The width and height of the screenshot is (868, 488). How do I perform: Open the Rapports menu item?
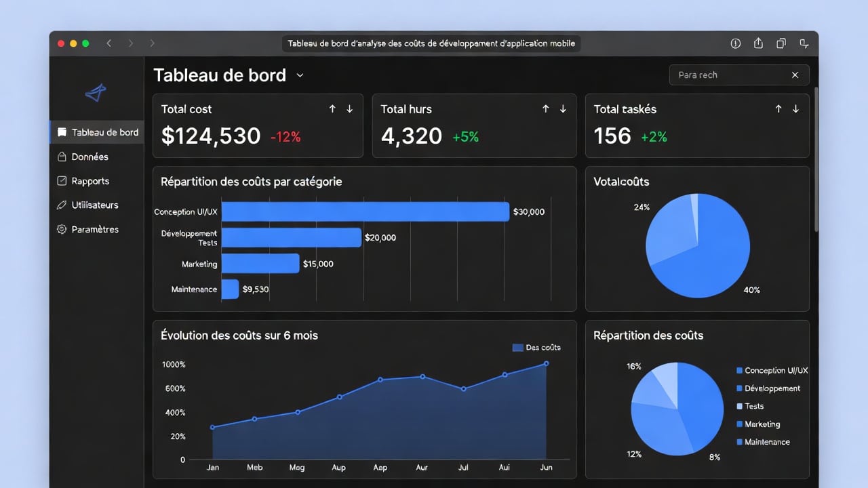tap(90, 181)
